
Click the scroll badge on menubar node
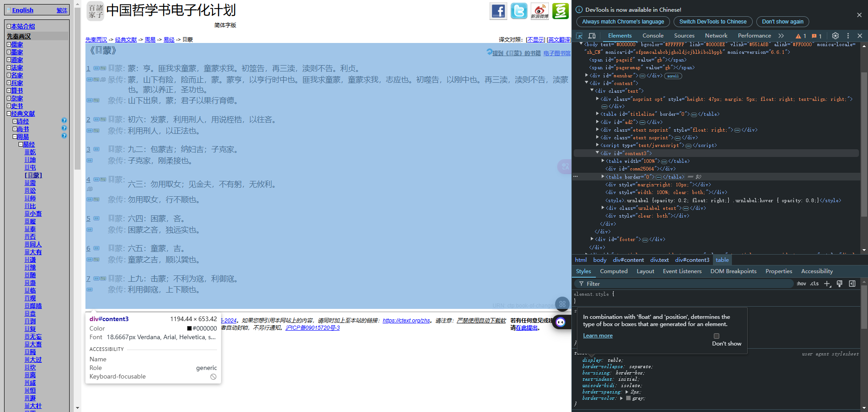tap(673, 76)
